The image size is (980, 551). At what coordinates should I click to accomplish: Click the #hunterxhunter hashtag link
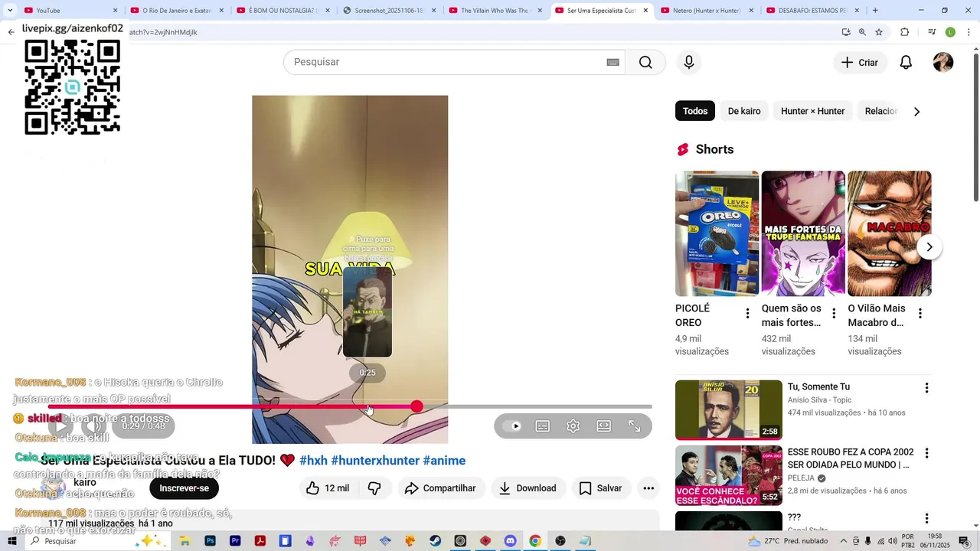(x=375, y=461)
